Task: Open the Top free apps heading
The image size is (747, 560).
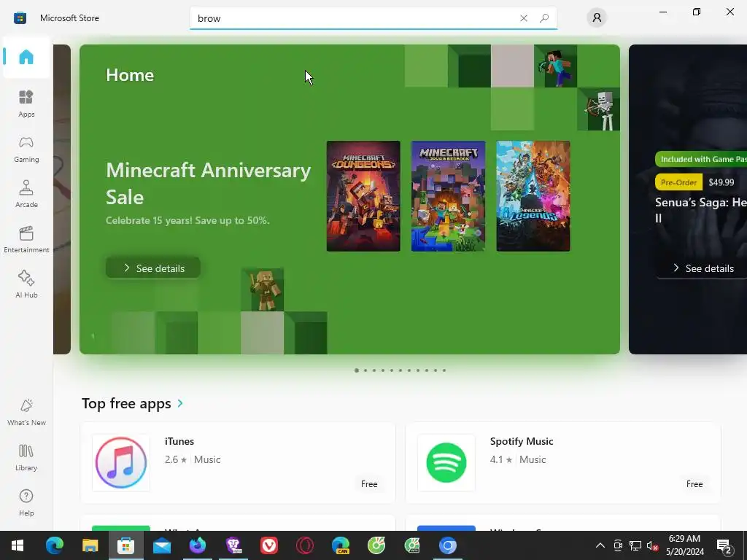Action: tap(126, 403)
